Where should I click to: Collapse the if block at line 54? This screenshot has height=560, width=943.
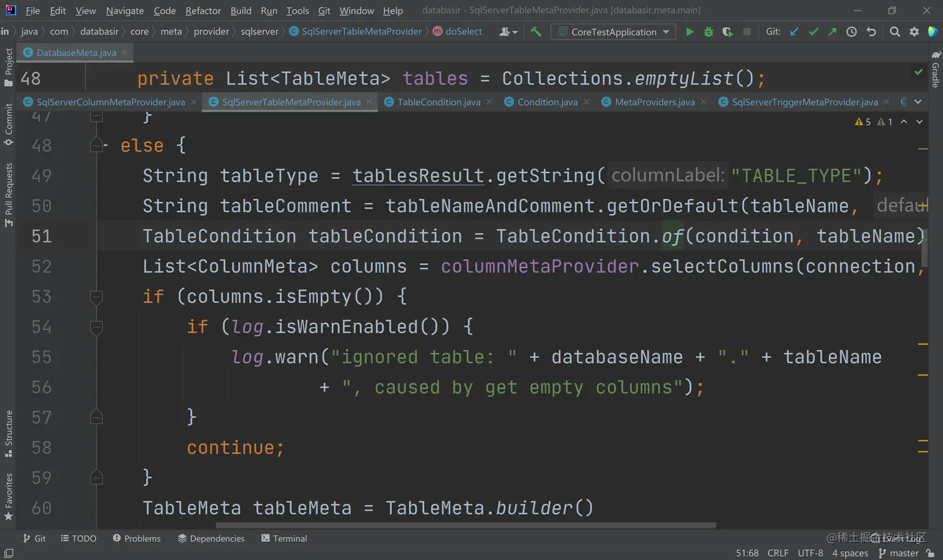click(96, 327)
